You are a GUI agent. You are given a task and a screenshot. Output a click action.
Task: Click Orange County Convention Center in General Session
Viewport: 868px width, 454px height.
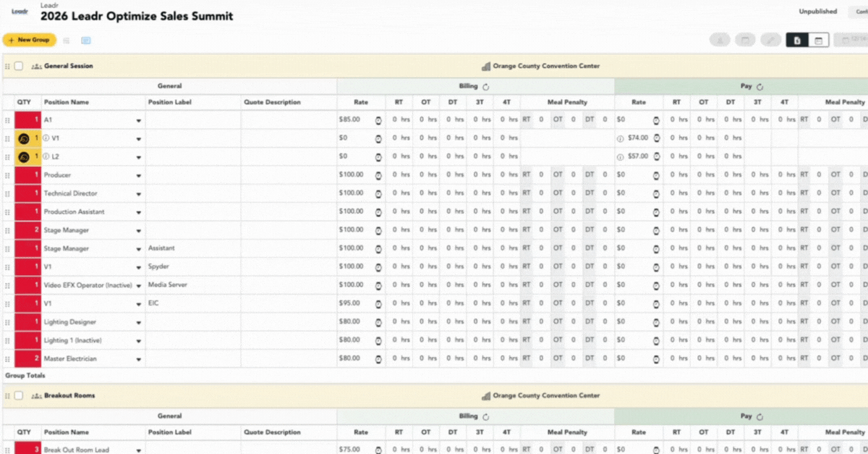coord(545,66)
